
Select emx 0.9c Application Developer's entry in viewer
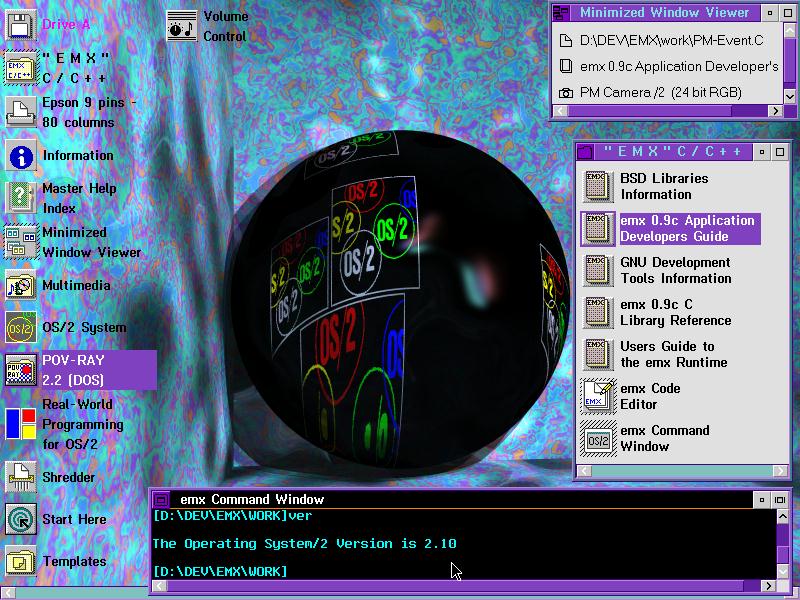[x=668, y=66]
